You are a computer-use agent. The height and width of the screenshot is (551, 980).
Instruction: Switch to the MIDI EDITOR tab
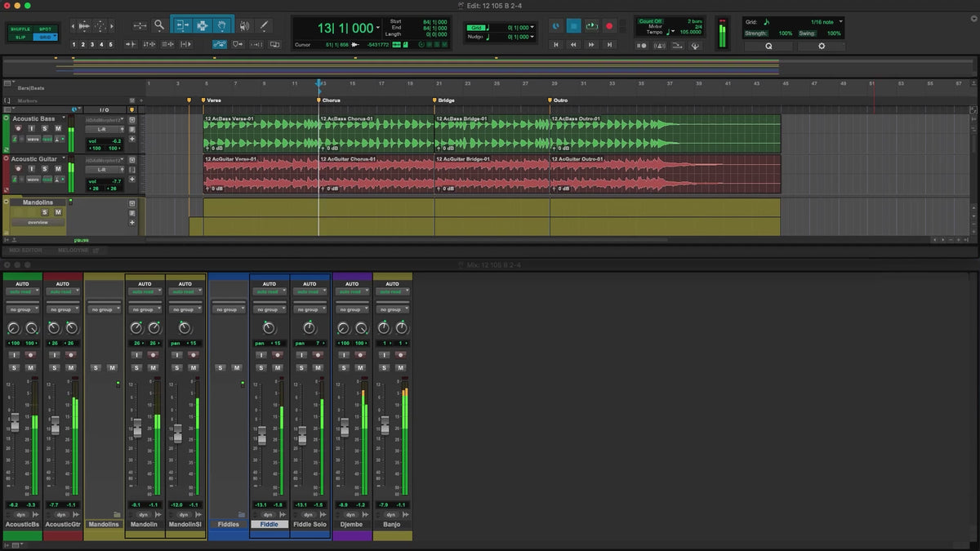coord(25,249)
